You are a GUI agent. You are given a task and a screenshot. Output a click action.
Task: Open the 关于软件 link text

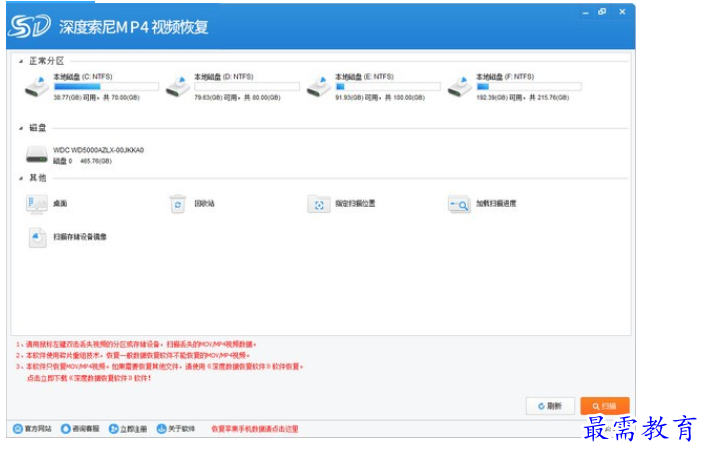coord(182,429)
